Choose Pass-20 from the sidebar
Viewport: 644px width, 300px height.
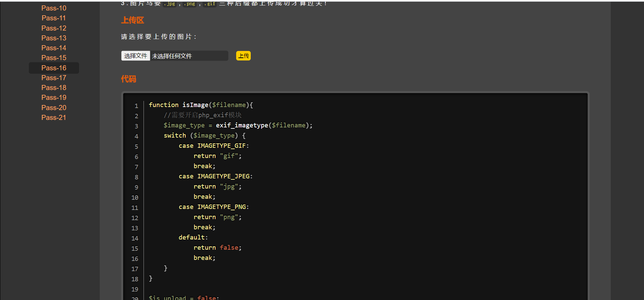54,108
